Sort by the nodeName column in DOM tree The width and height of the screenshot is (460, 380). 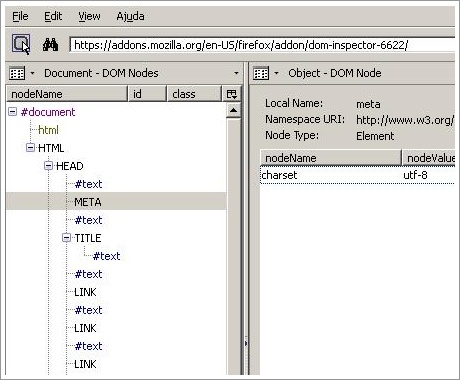pyautogui.click(x=67, y=94)
